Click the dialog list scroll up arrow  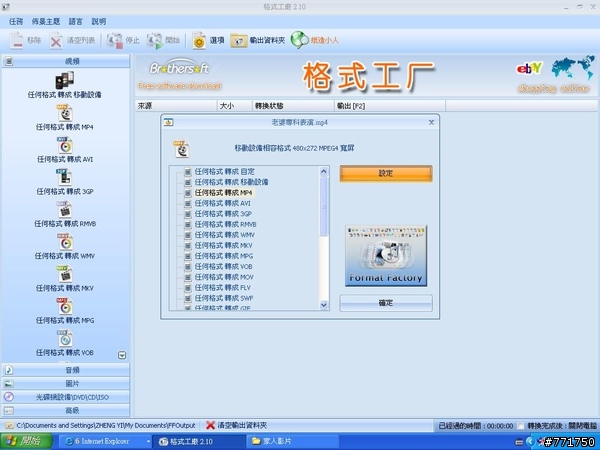point(324,171)
